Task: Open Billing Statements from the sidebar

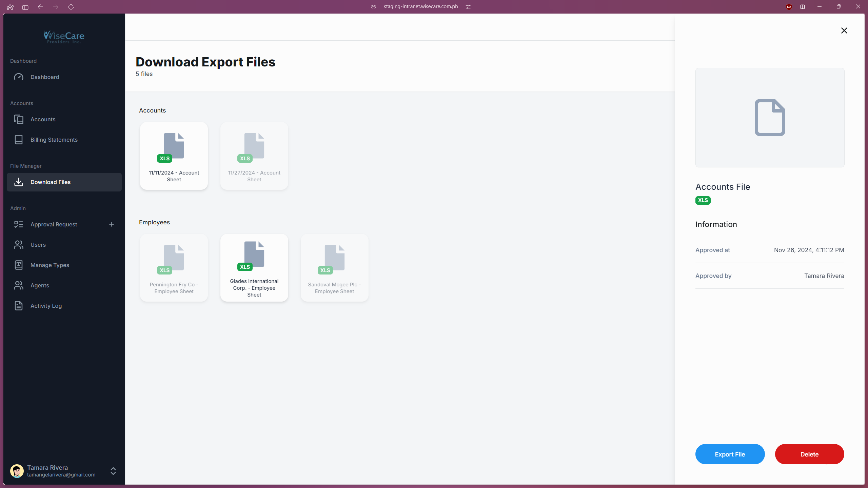Action: pyautogui.click(x=19, y=140)
